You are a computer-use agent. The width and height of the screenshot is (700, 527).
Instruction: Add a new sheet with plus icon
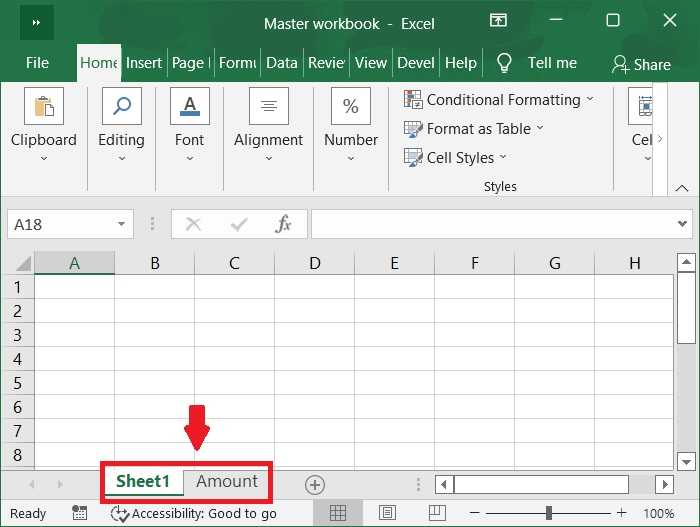(x=315, y=485)
